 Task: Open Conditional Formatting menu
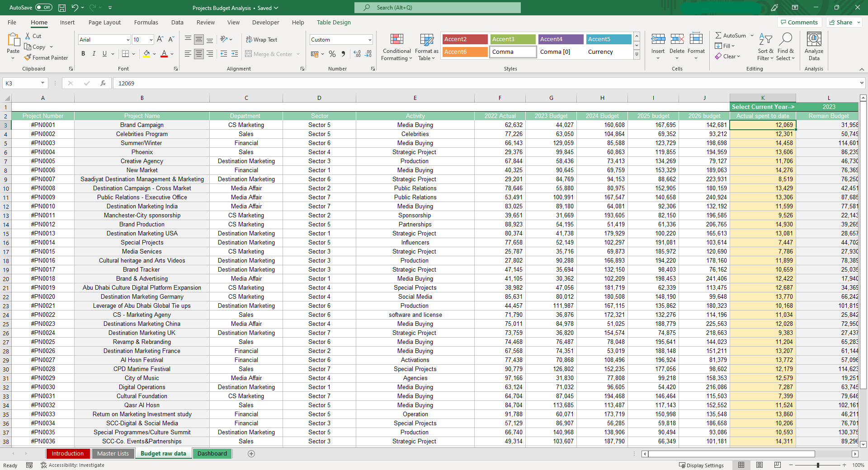click(396, 47)
